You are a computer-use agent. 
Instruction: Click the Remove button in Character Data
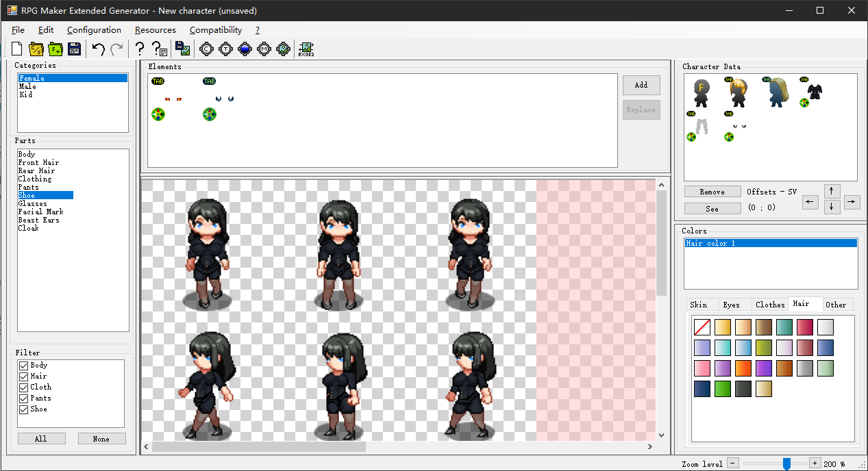pyautogui.click(x=712, y=192)
